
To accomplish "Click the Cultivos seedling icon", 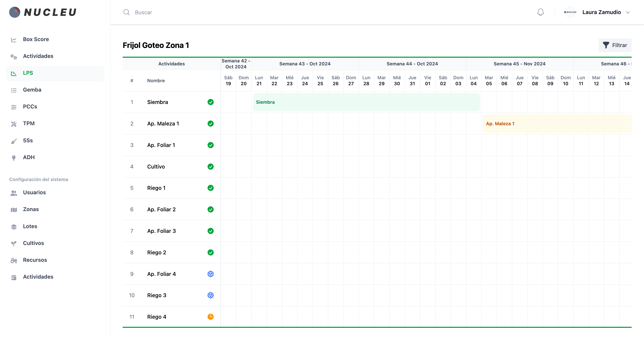I will pyautogui.click(x=14, y=243).
